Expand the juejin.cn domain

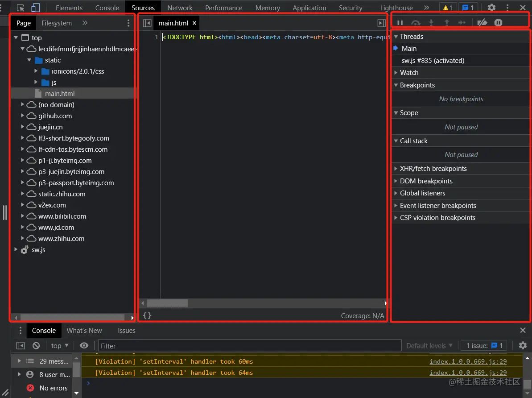pos(22,127)
